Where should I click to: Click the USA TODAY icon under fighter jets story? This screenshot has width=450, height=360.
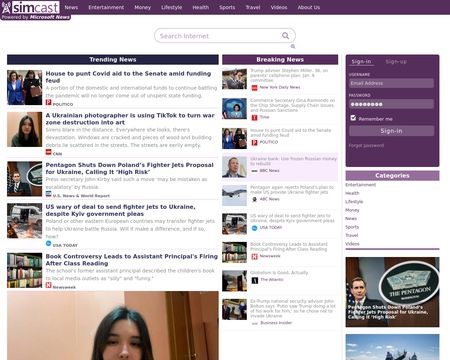[x=48, y=244]
